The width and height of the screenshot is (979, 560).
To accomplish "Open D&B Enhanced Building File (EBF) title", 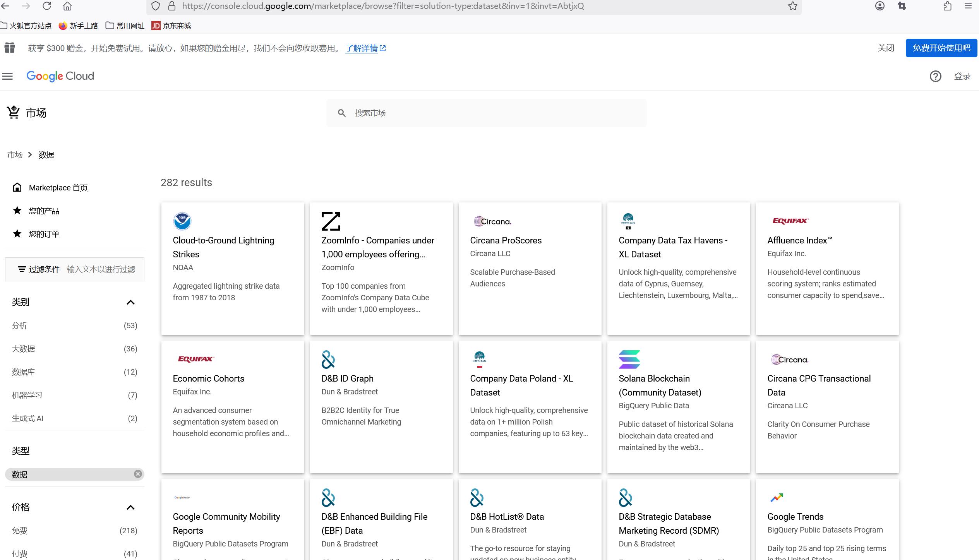I will [374, 524].
